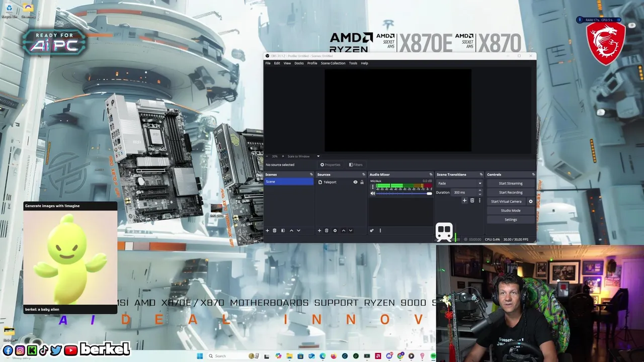This screenshot has height=362, width=644.
Task: Click baby alien generated image thumbnail
Action: [x=70, y=257]
